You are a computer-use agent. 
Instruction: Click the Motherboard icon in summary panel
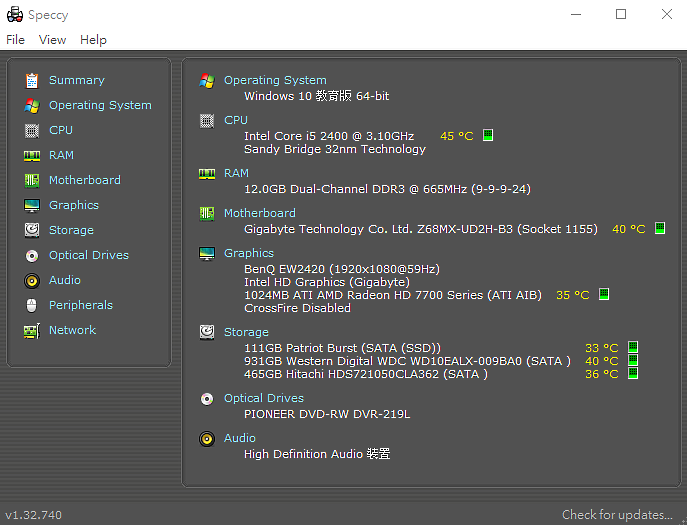[x=207, y=213]
